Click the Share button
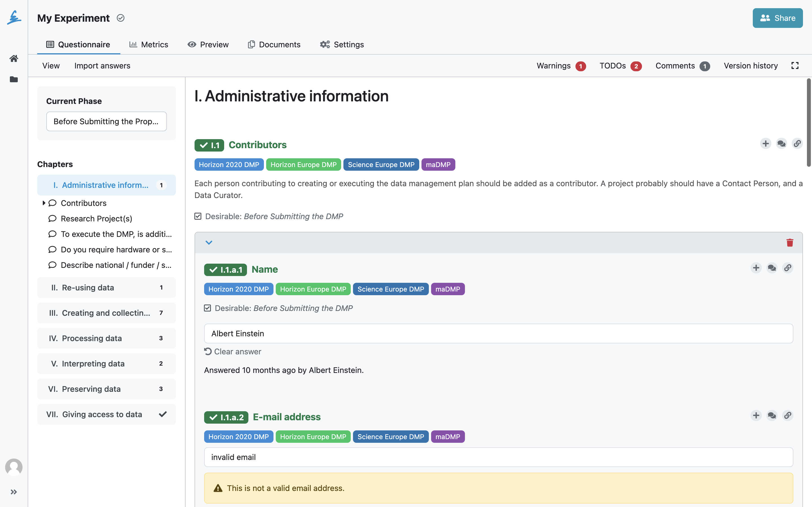Image resolution: width=812 pixels, height=507 pixels. click(x=777, y=18)
